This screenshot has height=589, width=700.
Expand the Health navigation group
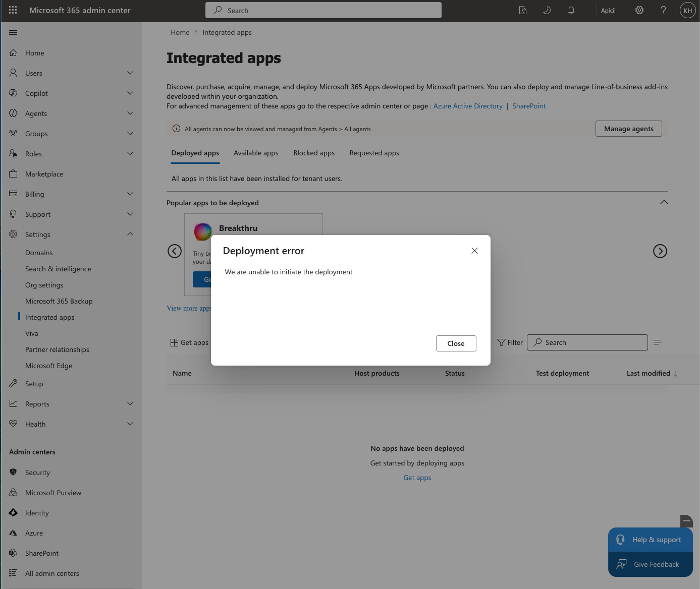pyautogui.click(x=72, y=424)
